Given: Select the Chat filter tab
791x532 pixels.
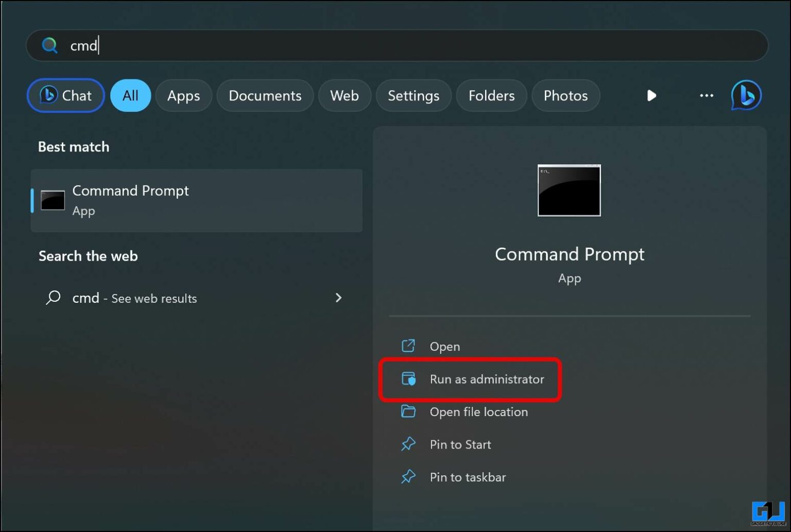Looking at the screenshot, I should pos(65,95).
